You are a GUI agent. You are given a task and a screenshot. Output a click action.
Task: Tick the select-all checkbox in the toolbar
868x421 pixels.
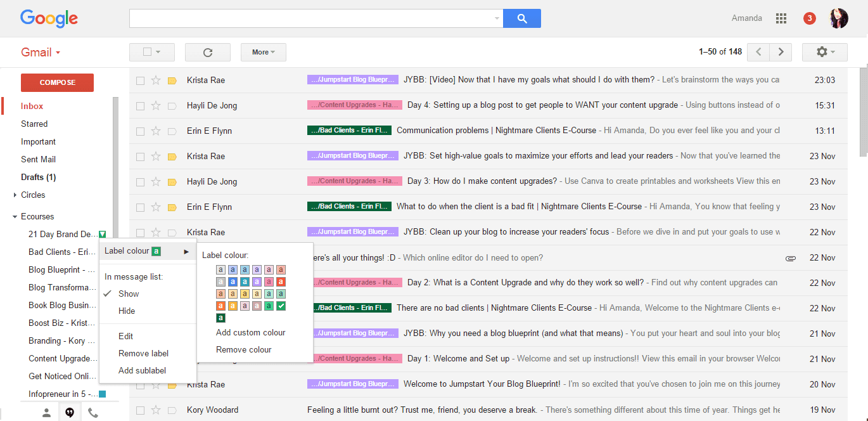[147, 52]
